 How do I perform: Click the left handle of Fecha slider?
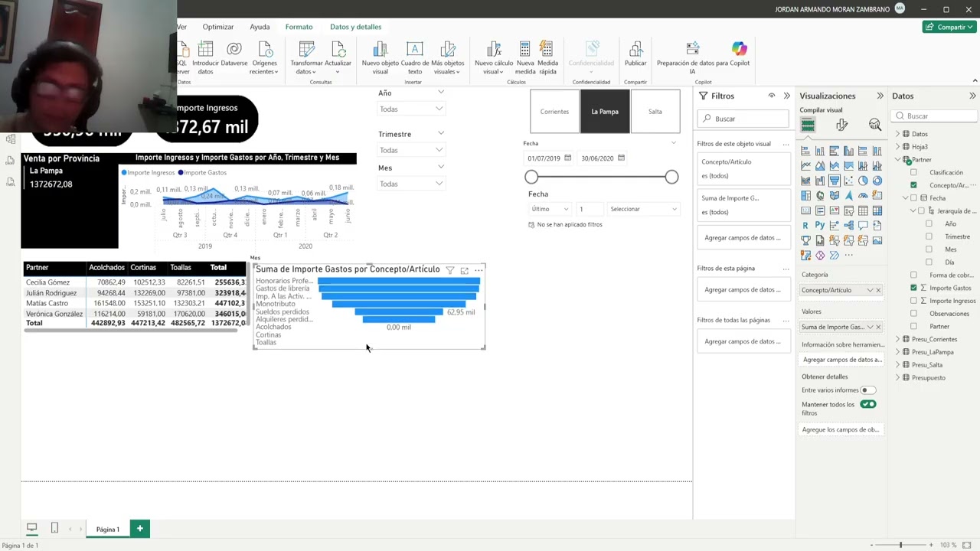(x=531, y=177)
